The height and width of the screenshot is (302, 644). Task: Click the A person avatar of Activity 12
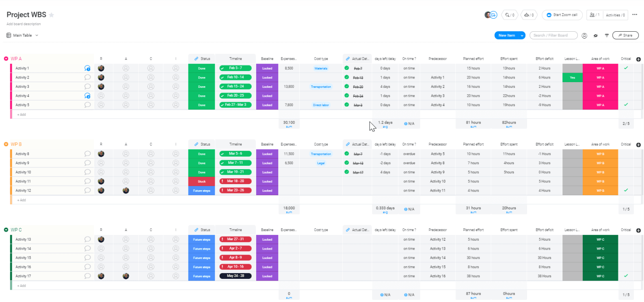(x=126, y=190)
